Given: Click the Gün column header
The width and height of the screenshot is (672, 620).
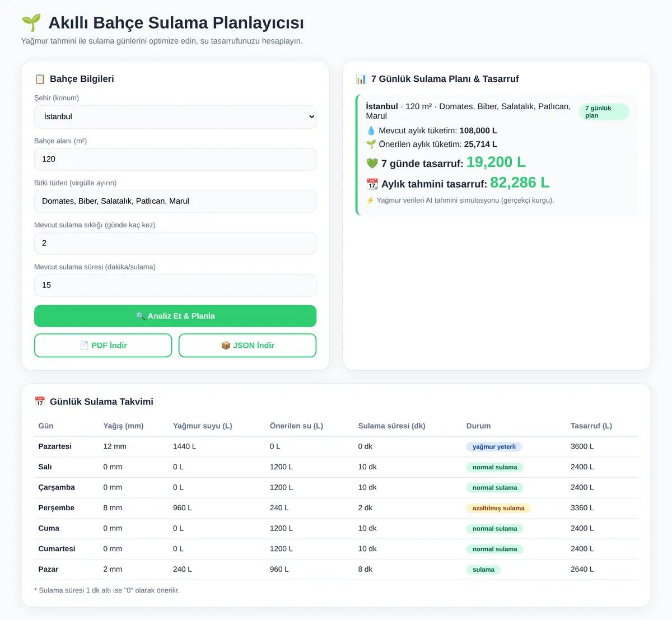Looking at the screenshot, I should pyautogui.click(x=46, y=426).
